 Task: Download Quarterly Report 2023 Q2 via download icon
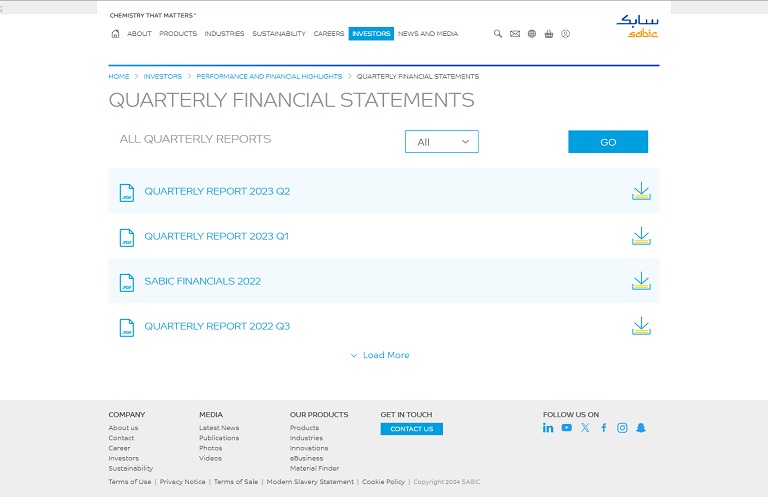pyautogui.click(x=641, y=191)
